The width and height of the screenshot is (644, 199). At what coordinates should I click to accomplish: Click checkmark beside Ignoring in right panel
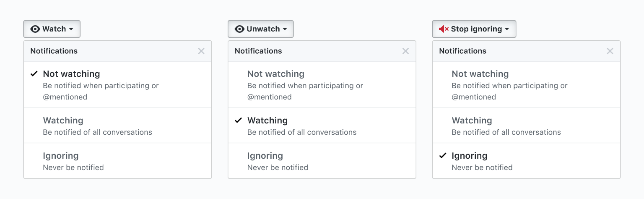(443, 156)
